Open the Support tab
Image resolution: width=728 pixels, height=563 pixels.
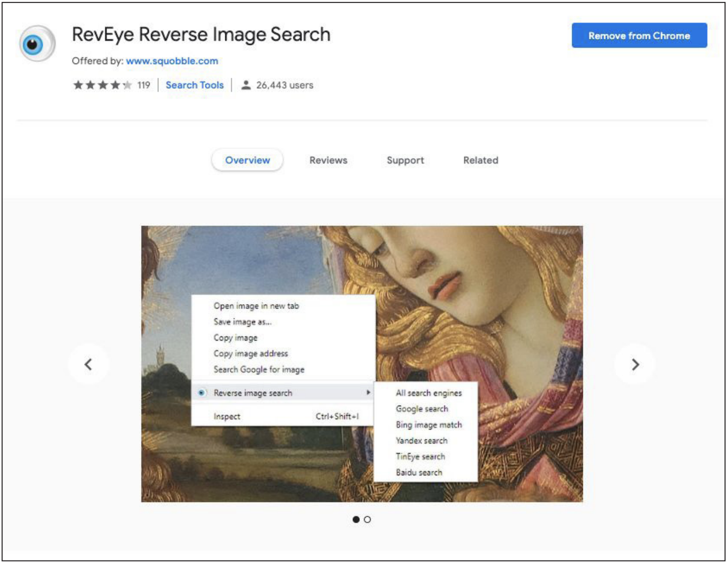[x=405, y=160]
